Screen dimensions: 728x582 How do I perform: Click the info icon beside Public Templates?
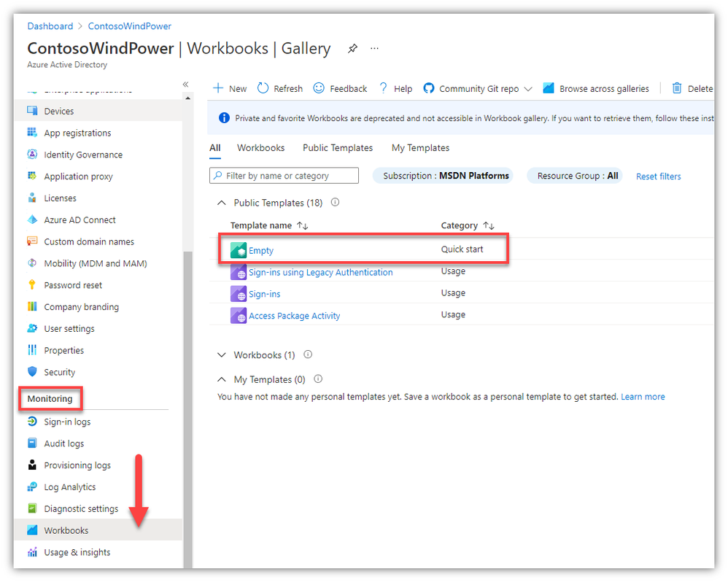336,202
